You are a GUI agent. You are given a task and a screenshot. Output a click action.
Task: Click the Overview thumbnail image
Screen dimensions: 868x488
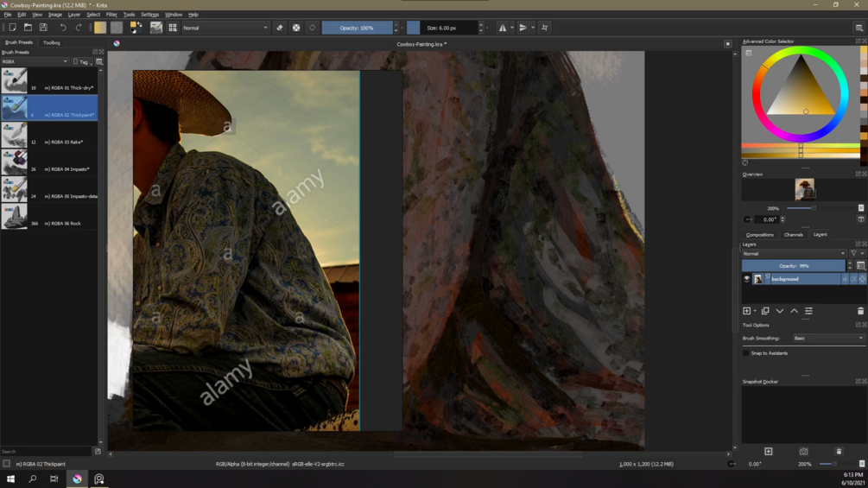804,188
